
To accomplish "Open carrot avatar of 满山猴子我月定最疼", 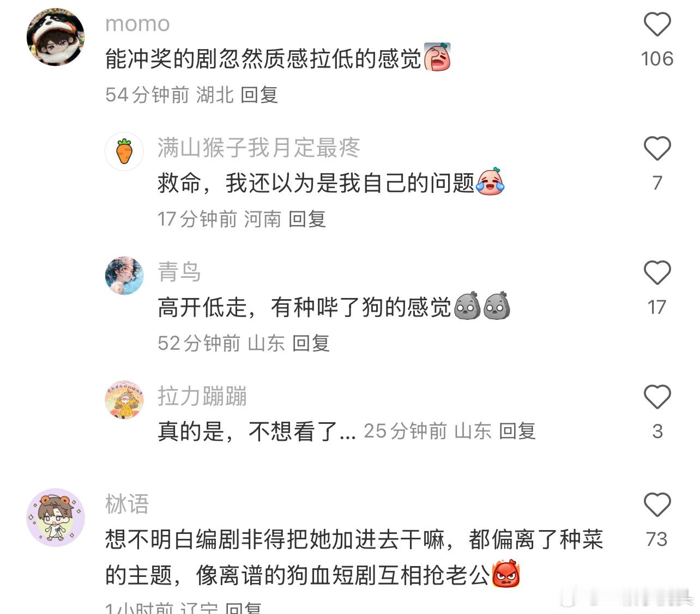I will click(124, 151).
